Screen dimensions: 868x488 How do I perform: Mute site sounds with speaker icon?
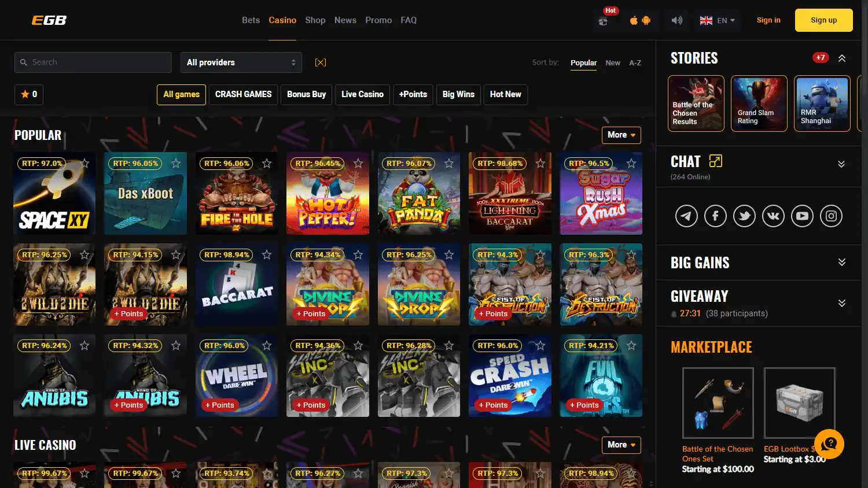click(x=676, y=20)
